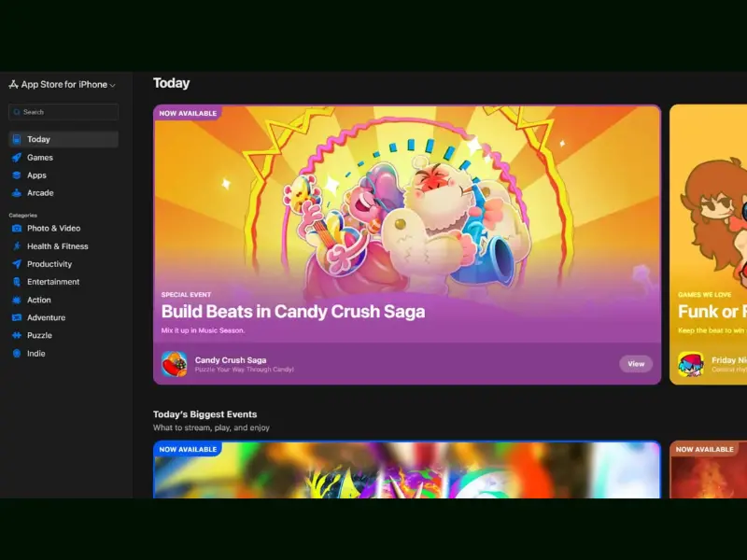Focus the Search input field
The image size is (747, 560).
coord(63,112)
